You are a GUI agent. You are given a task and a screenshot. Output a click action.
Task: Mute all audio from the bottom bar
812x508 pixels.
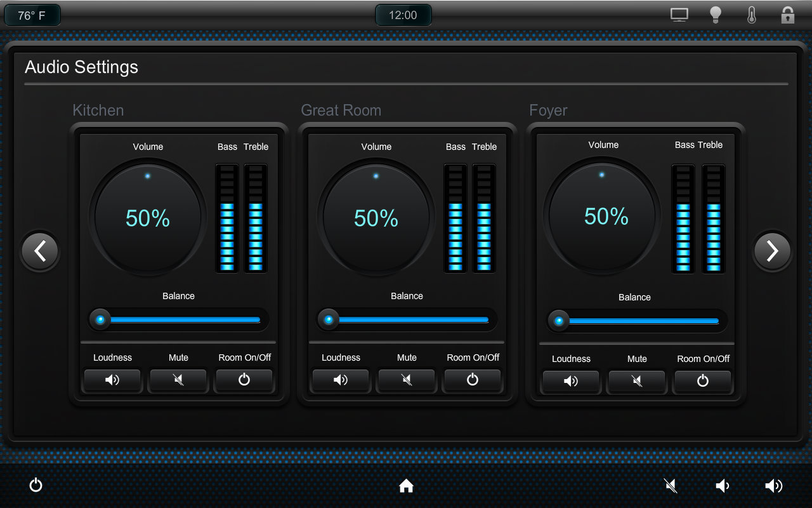(671, 486)
